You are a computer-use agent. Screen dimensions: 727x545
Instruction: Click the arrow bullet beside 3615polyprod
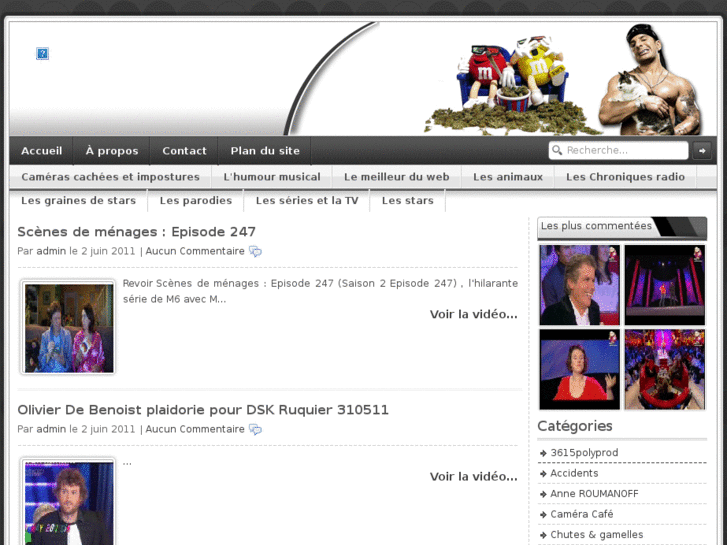(x=543, y=453)
